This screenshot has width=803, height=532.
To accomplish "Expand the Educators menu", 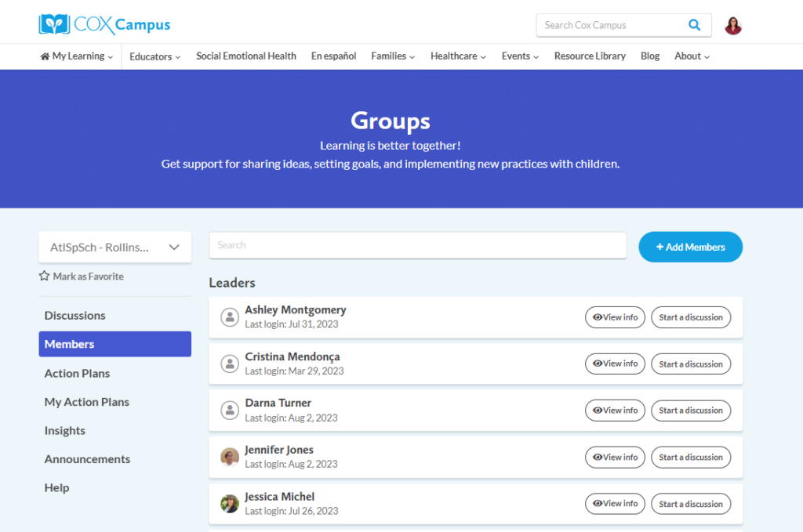I will pos(154,56).
